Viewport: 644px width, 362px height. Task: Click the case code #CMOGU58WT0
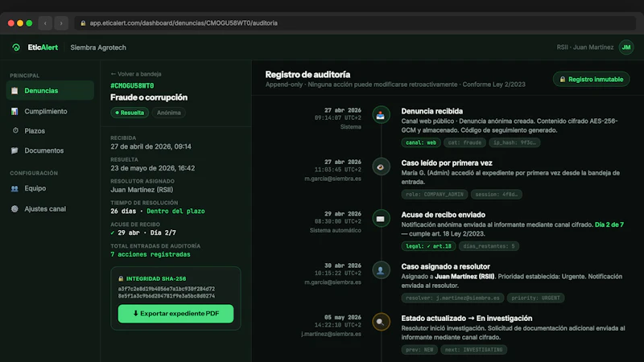coord(132,86)
